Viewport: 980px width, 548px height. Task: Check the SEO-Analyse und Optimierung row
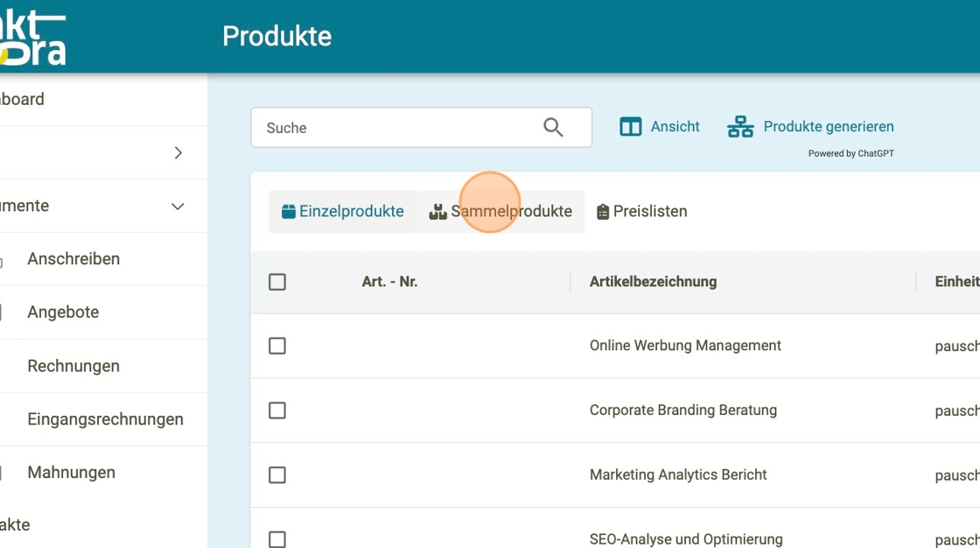click(277, 539)
